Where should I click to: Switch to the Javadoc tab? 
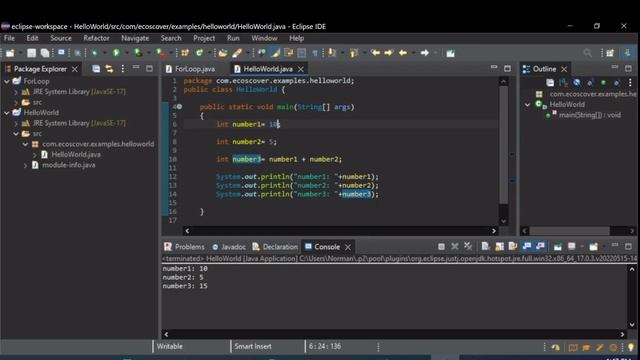pos(229,247)
